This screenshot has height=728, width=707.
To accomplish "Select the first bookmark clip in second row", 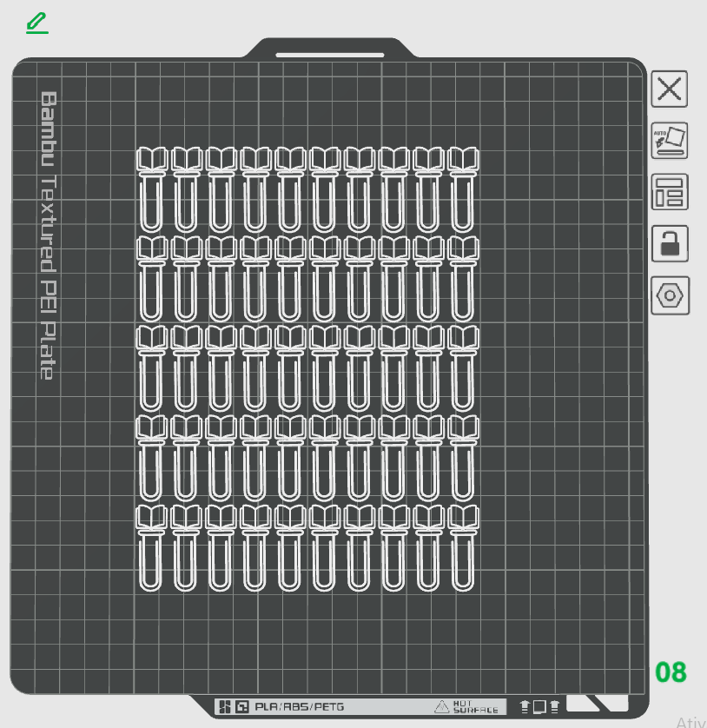I will pyautogui.click(x=151, y=279).
